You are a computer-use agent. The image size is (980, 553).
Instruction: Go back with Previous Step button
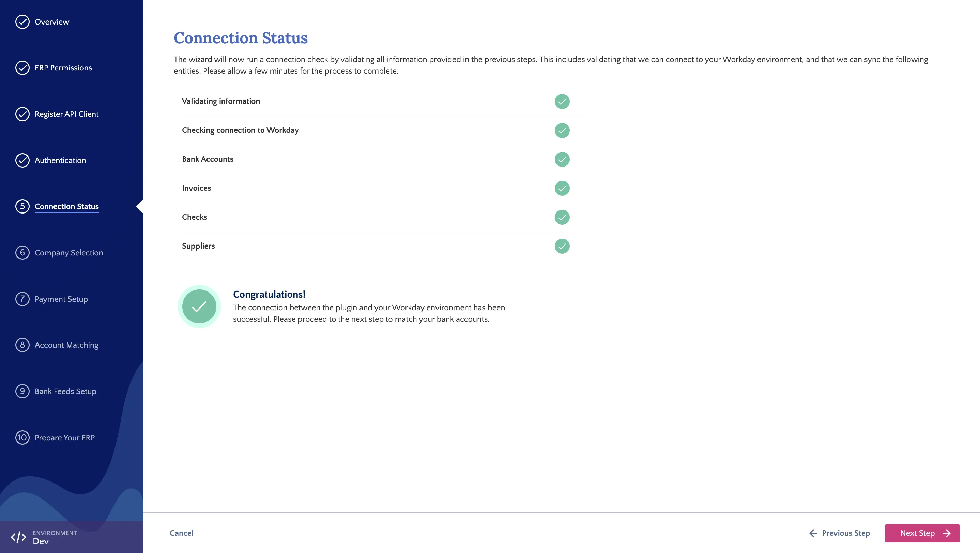(x=839, y=533)
